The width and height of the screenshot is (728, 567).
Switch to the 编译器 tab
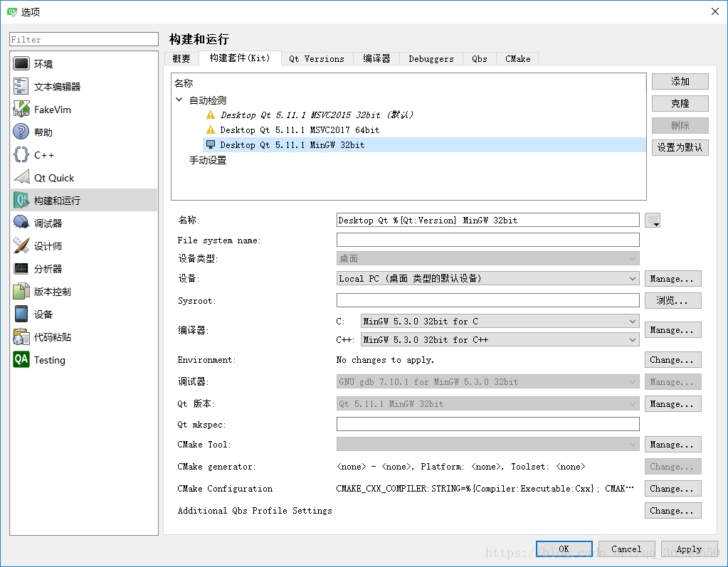coord(376,59)
